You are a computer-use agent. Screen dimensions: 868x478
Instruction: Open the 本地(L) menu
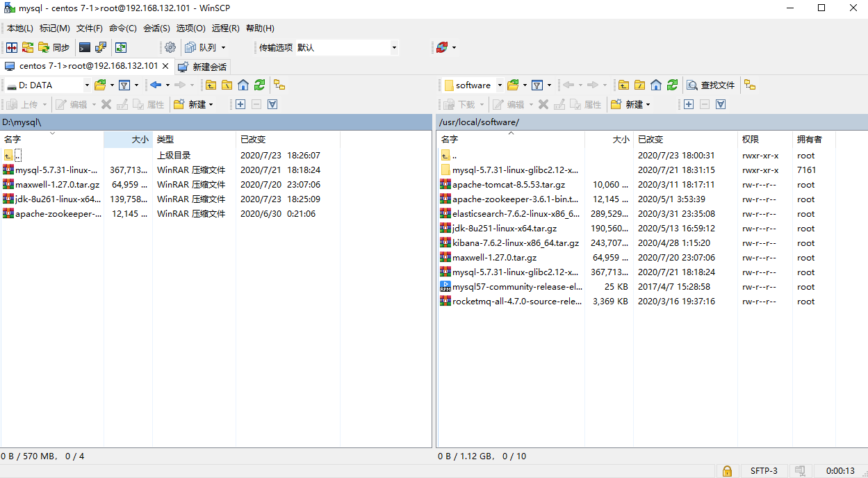pyautogui.click(x=20, y=28)
